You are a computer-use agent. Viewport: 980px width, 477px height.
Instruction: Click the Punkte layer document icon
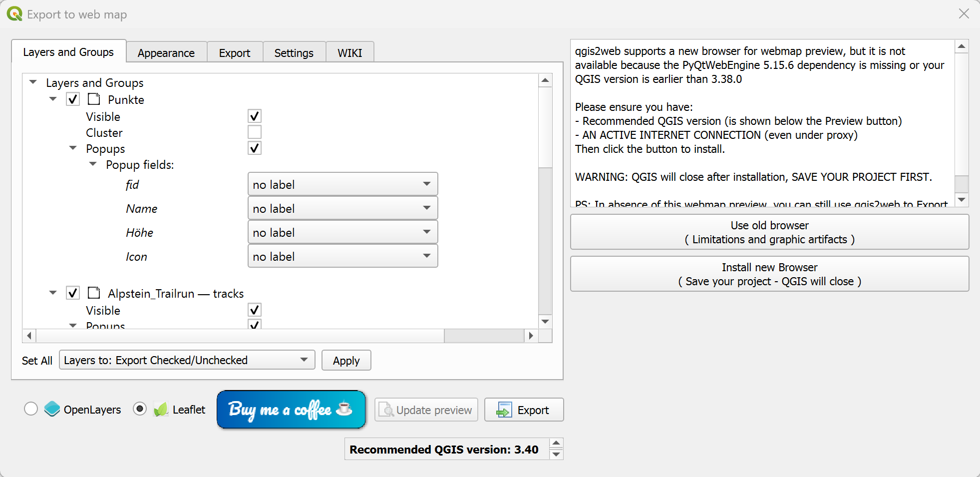click(93, 99)
